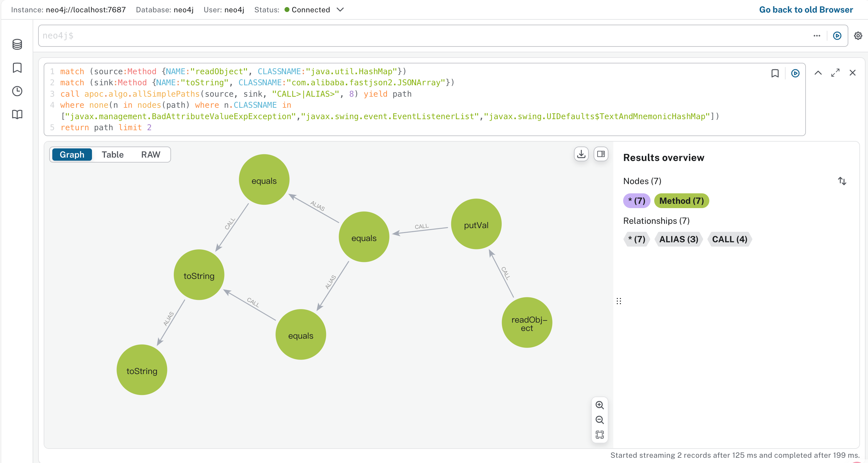Collapse the result frame with the chevron

(818, 73)
